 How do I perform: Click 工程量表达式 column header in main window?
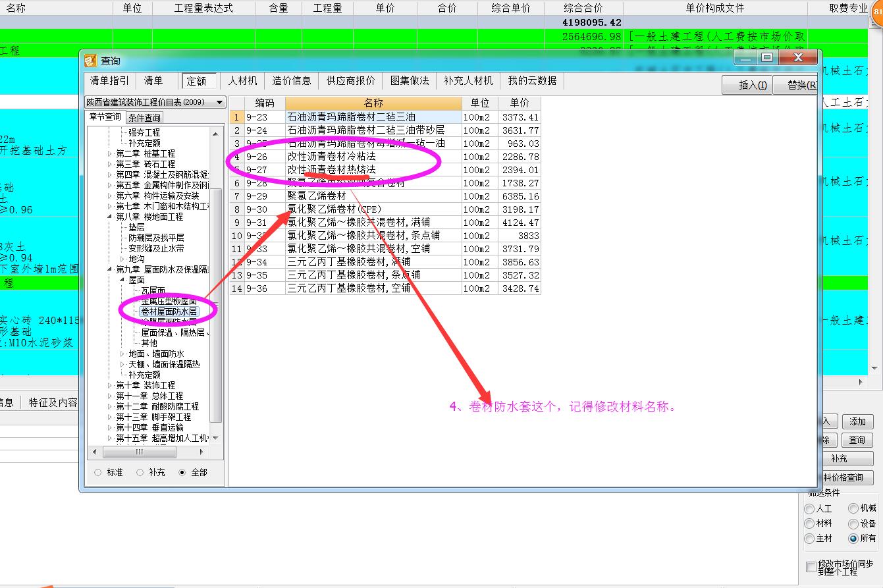click(x=203, y=8)
